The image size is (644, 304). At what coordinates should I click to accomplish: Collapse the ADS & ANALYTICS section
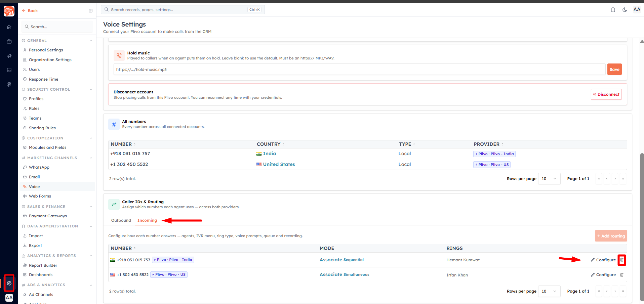pos(91,285)
